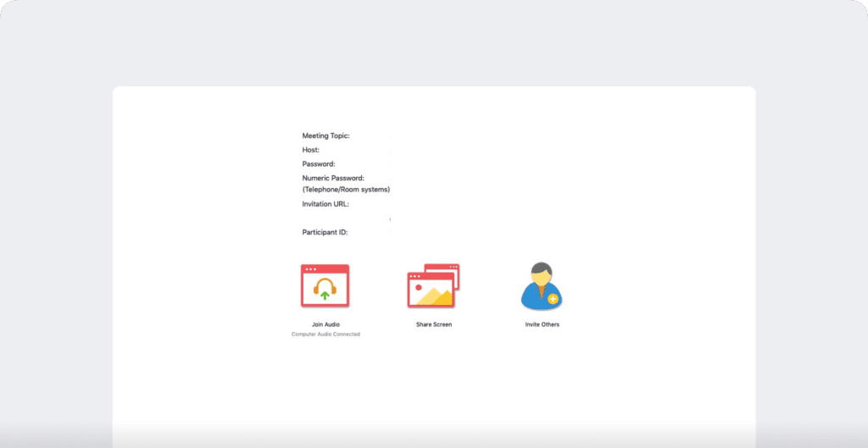868x448 pixels.
Task: Click the "Participant ID:" label
Action: [325, 232]
